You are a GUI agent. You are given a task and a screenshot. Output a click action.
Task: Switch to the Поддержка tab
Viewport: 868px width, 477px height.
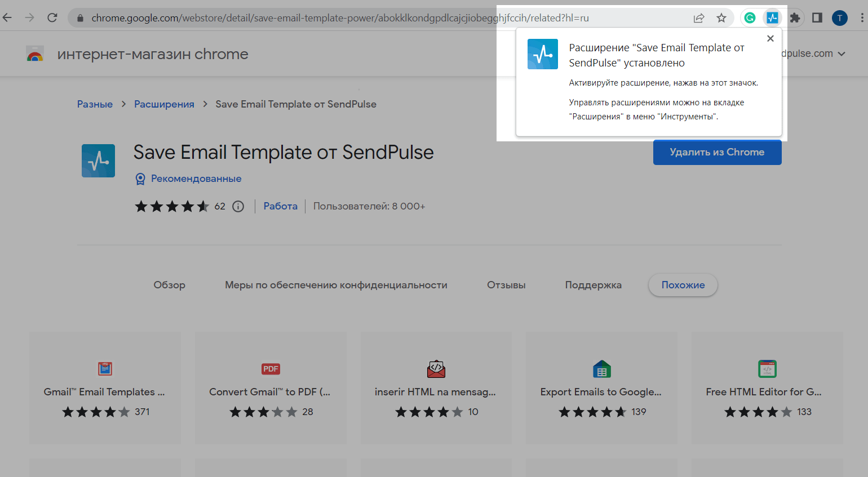pos(593,285)
